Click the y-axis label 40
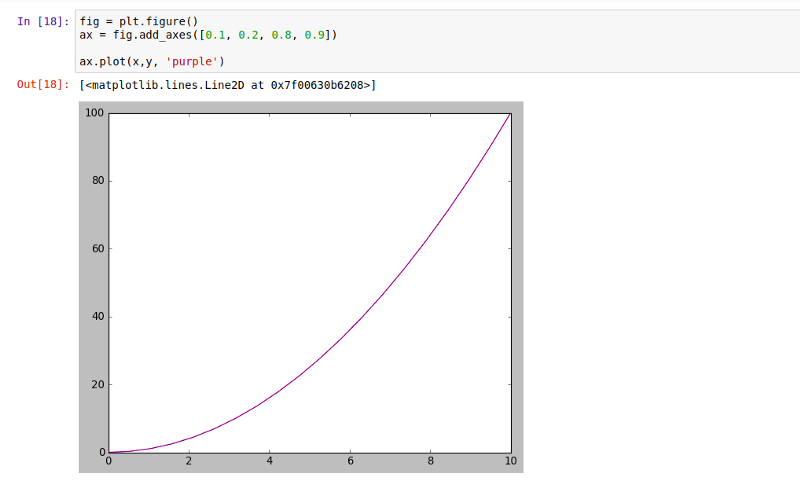 [98, 316]
